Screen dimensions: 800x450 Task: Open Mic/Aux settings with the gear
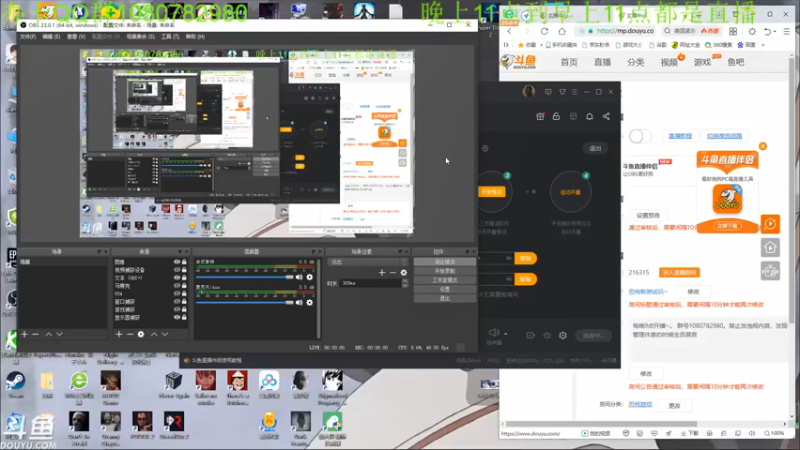pyautogui.click(x=310, y=303)
